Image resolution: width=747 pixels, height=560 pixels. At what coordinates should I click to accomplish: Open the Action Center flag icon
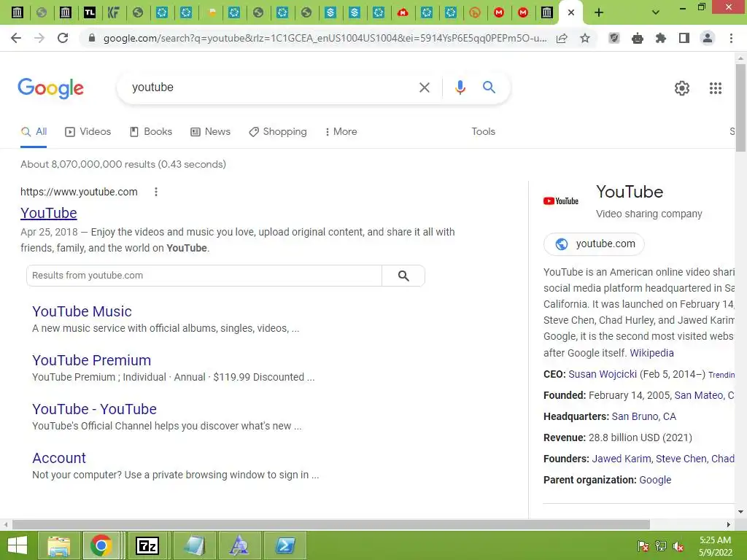pyautogui.click(x=643, y=546)
